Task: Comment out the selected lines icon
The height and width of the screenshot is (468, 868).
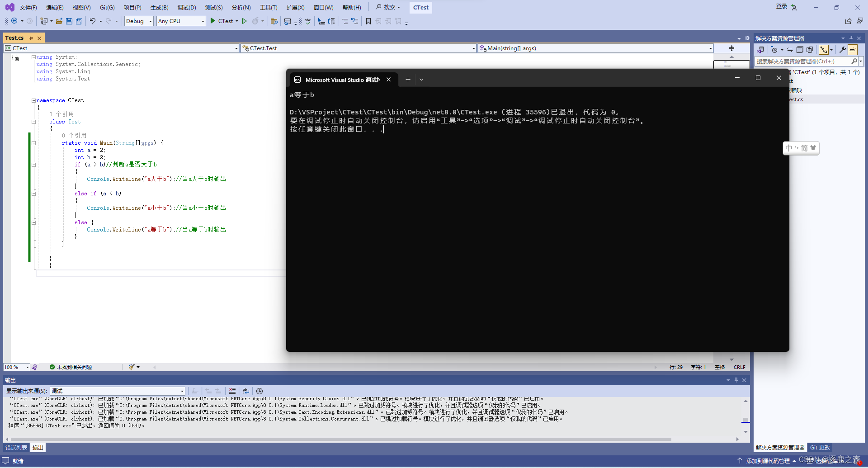Action: [x=345, y=21]
